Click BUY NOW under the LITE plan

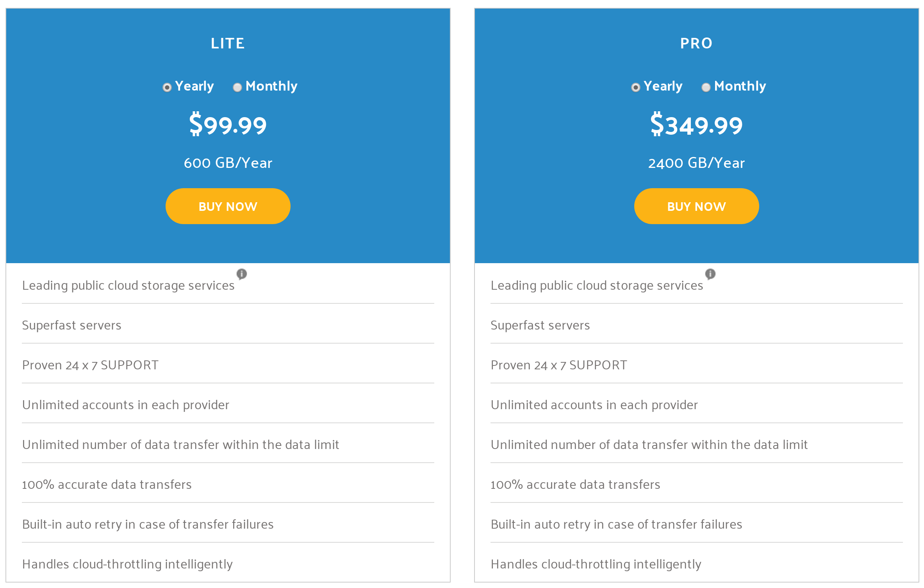pyautogui.click(x=228, y=206)
